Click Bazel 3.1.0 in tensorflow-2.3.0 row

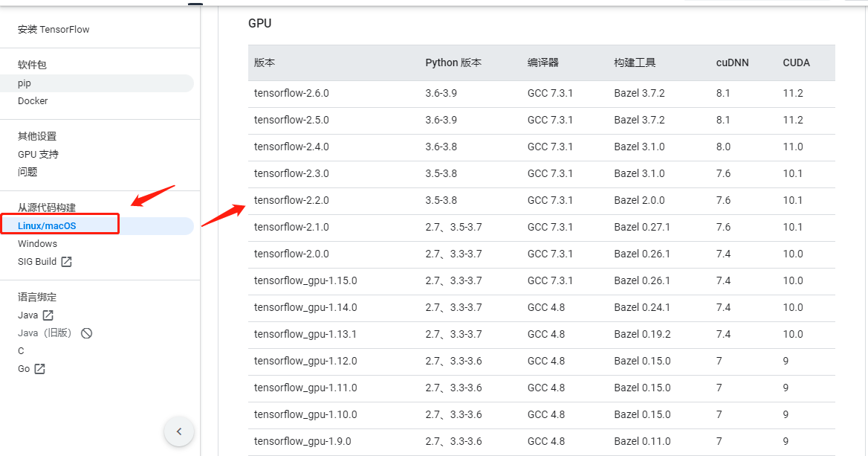(x=639, y=173)
